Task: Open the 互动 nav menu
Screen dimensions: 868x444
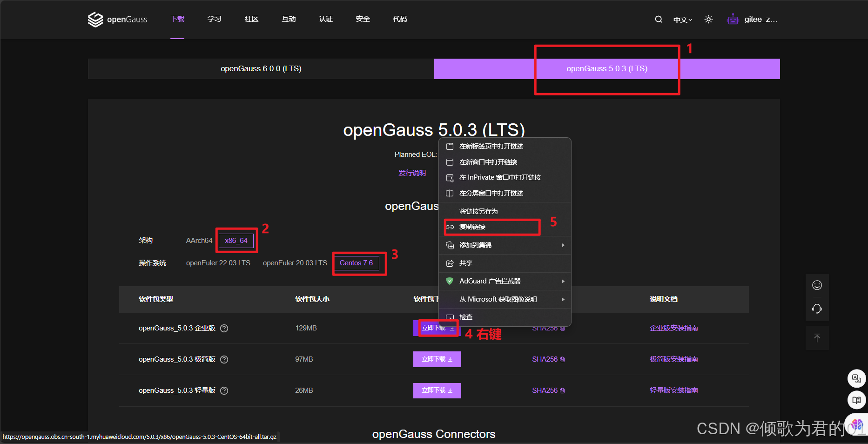Action: (289, 19)
